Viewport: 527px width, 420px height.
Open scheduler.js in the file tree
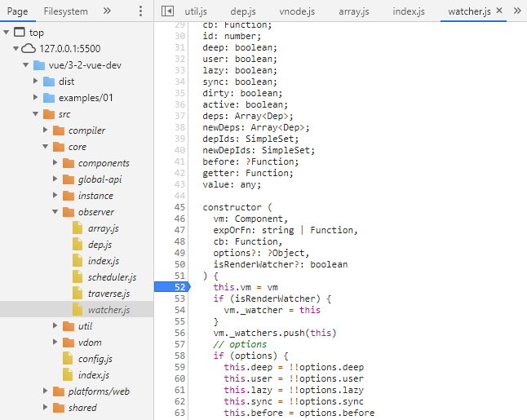point(113,277)
